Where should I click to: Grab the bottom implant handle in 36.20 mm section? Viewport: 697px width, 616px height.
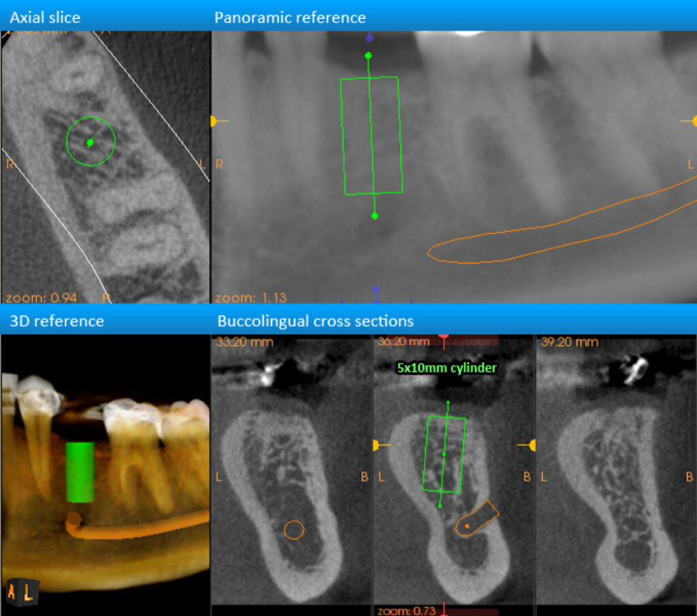pyautogui.click(x=440, y=506)
